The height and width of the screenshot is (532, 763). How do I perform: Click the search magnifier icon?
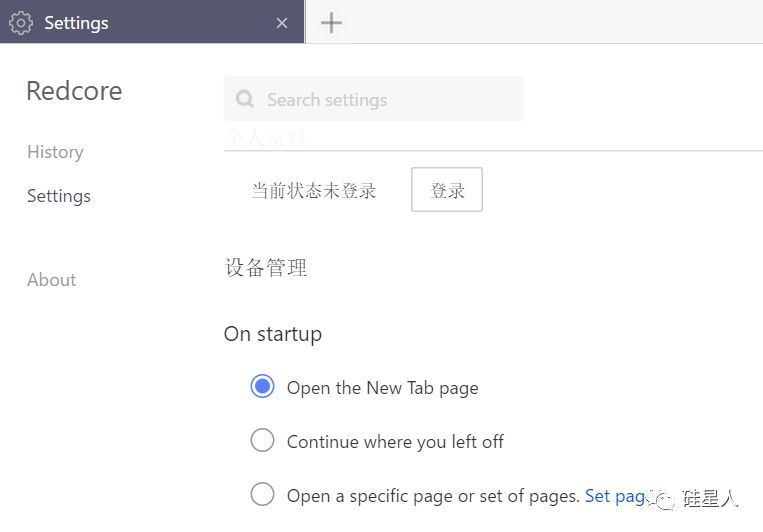[245, 99]
